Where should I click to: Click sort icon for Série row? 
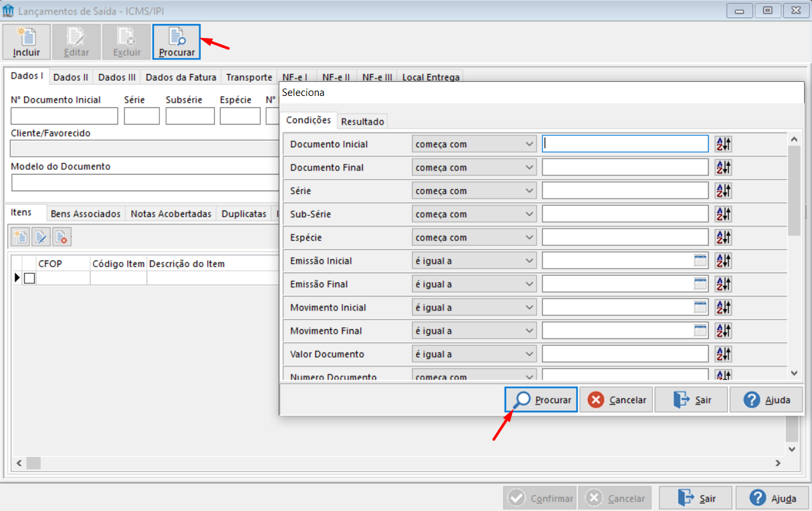[723, 191]
